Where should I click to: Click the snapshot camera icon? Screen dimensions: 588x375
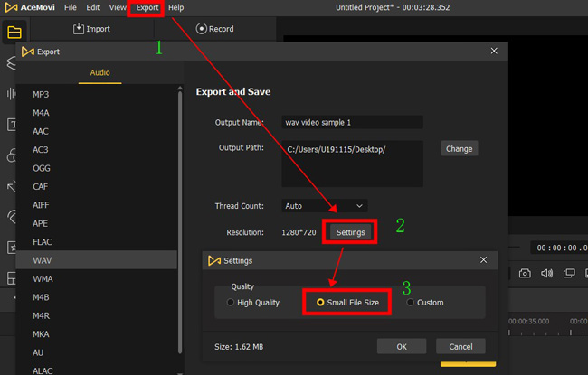(x=525, y=273)
